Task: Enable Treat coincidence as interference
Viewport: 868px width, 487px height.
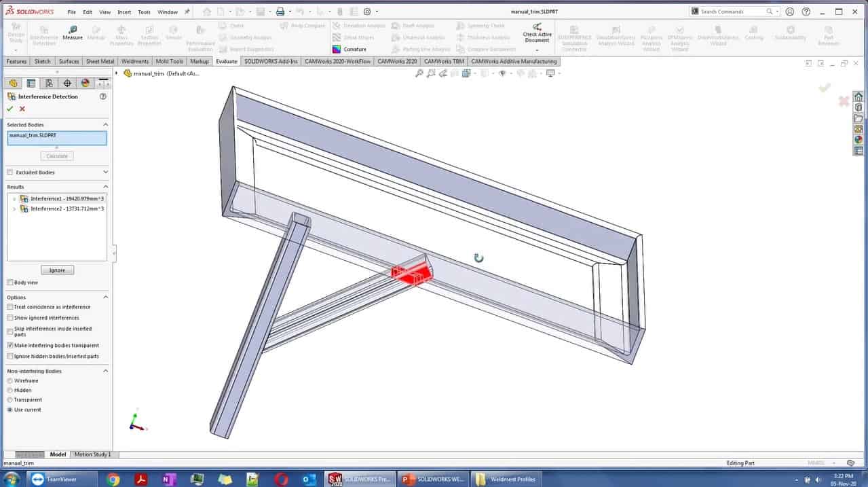Action: tap(10, 307)
